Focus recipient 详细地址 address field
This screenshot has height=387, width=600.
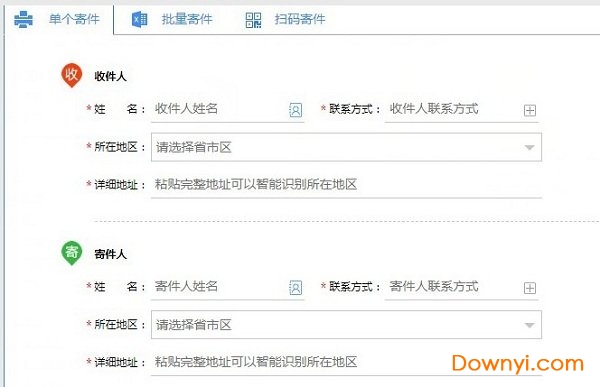coord(346,185)
